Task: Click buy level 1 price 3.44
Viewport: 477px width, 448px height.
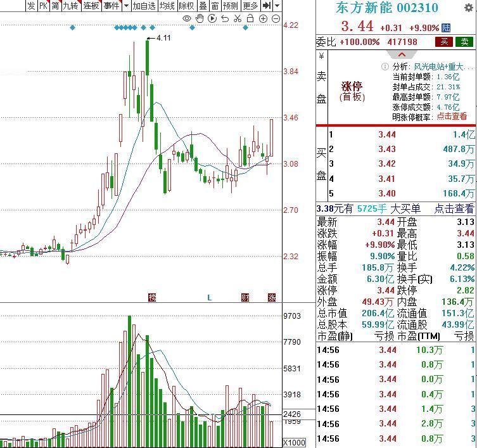Action: (x=387, y=134)
